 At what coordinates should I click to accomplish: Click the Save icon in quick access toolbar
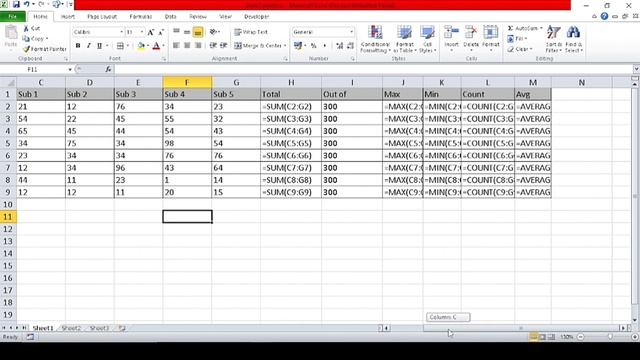pos(16,4)
